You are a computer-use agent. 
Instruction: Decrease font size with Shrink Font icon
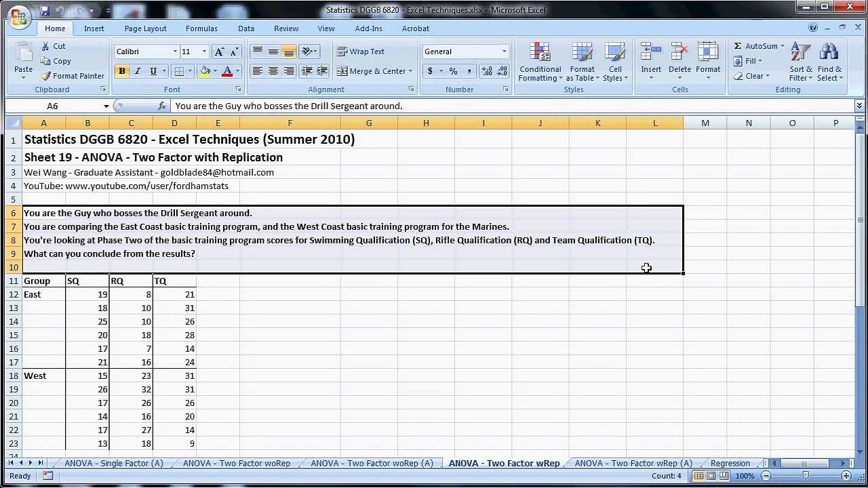pos(235,52)
